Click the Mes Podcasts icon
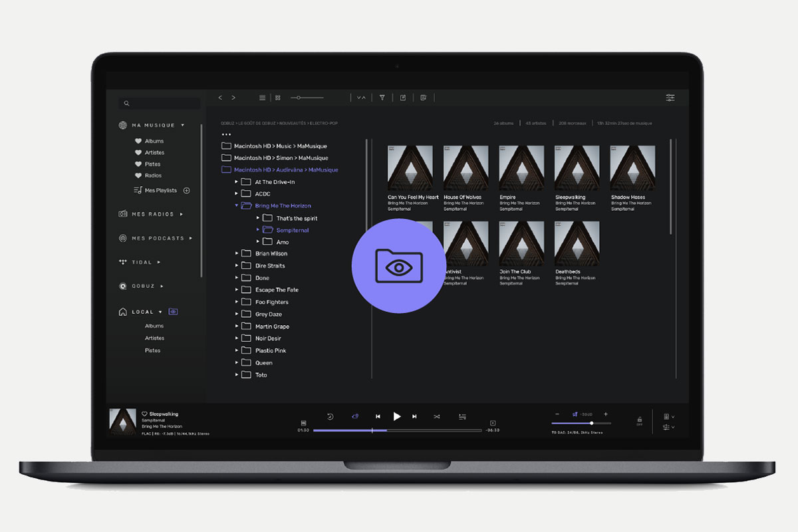Image resolution: width=798 pixels, height=532 pixels. [123, 237]
